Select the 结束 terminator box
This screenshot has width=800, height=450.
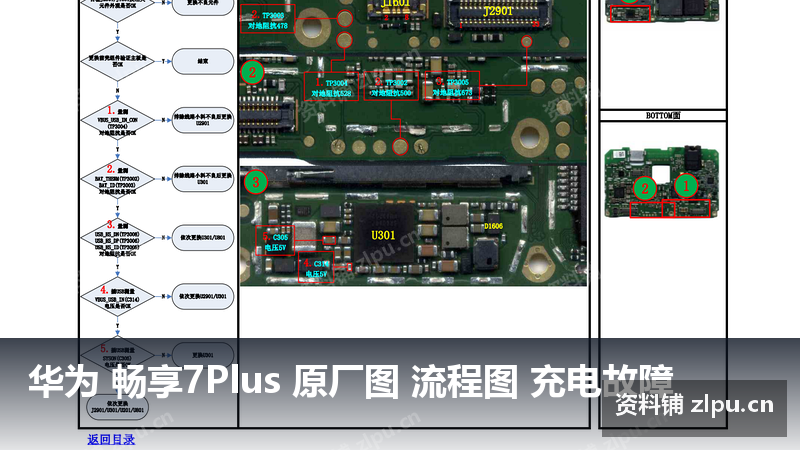(203, 61)
